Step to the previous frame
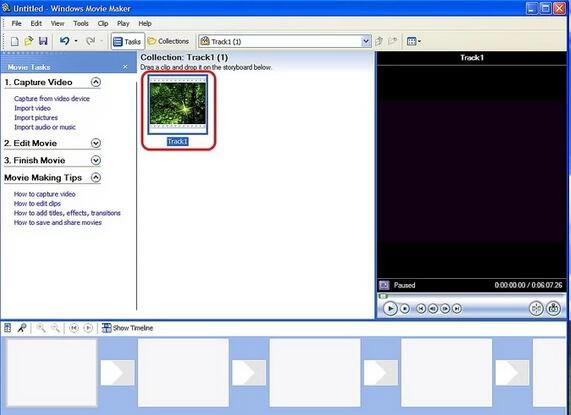Viewport: 571px width, 415px height. pos(433,309)
